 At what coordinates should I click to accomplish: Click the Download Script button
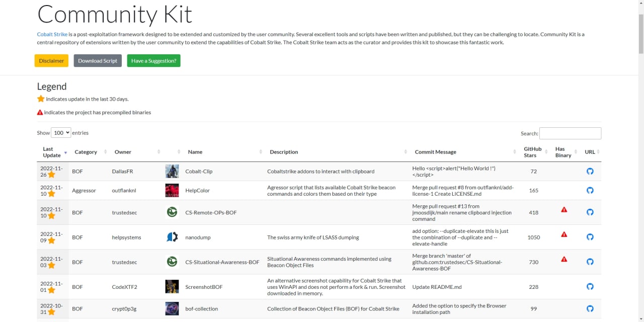point(98,61)
